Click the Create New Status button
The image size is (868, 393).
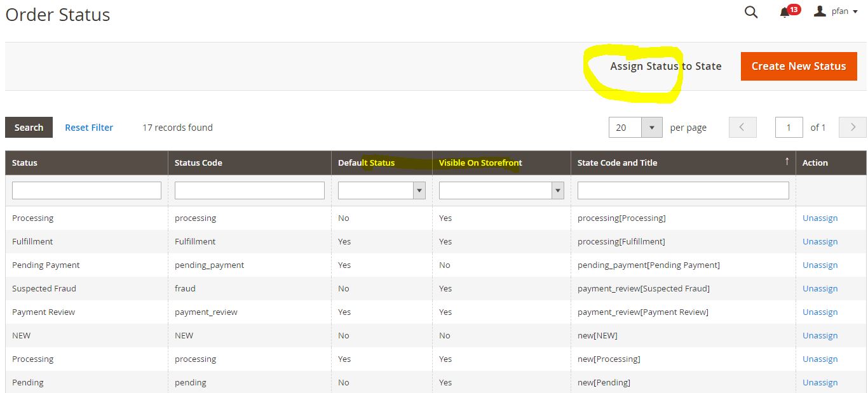799,66
